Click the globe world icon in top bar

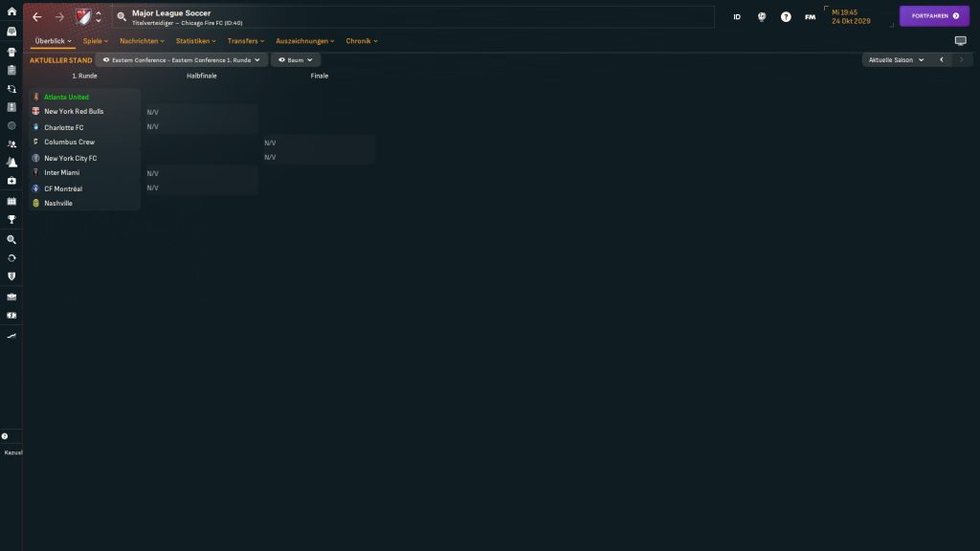pos(762,16)
